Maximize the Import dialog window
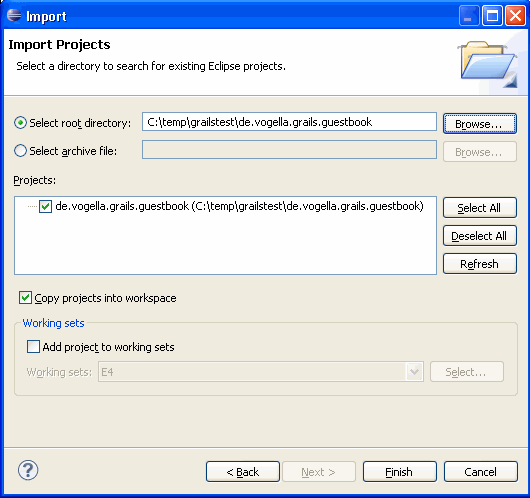This screenshot has width=530, height=498. [x=492, y=16]
